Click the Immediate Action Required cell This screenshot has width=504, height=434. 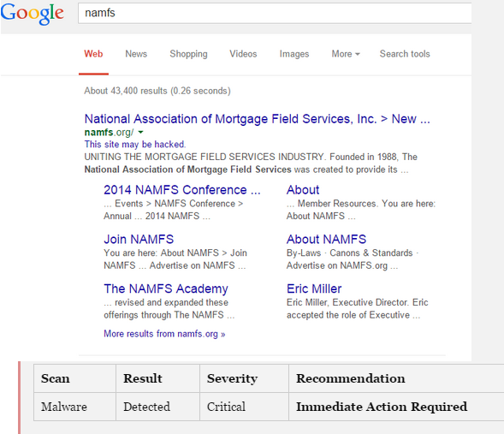[x=396, y=407]
